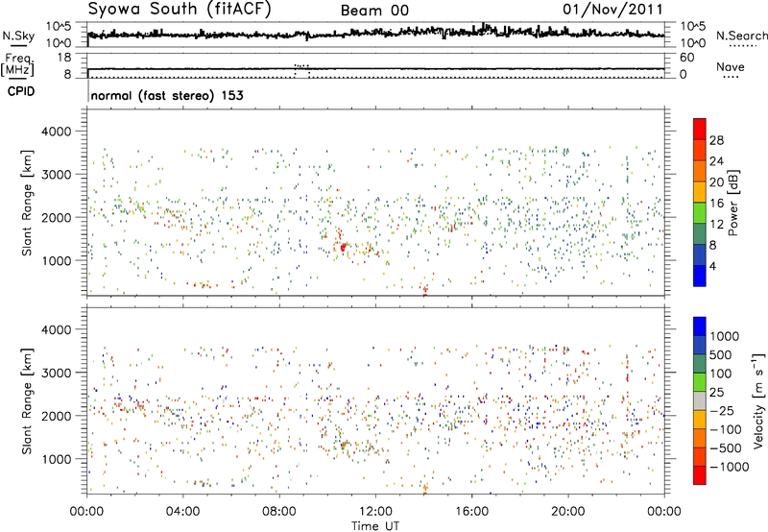Click the light green segment of Power colorbar
Viewport: 768px width, 532px height.
700,212
